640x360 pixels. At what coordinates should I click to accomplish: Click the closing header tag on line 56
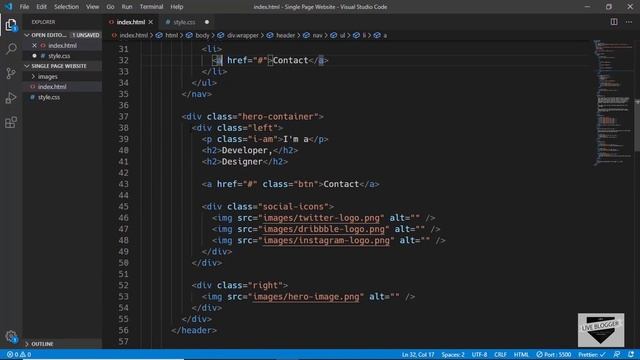(x=194, y=331)
